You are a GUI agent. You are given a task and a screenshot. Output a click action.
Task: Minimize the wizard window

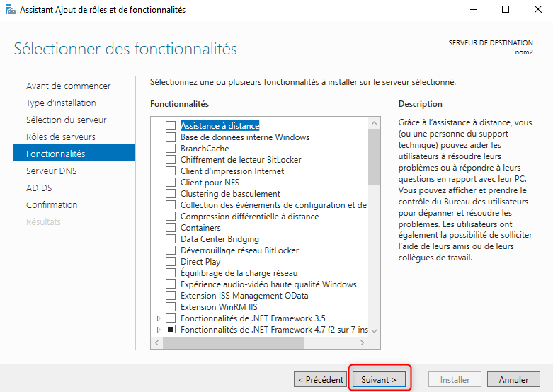coord(474,9)
